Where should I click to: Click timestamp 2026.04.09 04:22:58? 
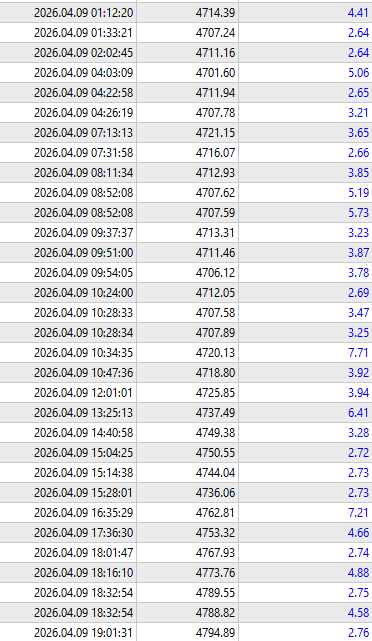83,93
